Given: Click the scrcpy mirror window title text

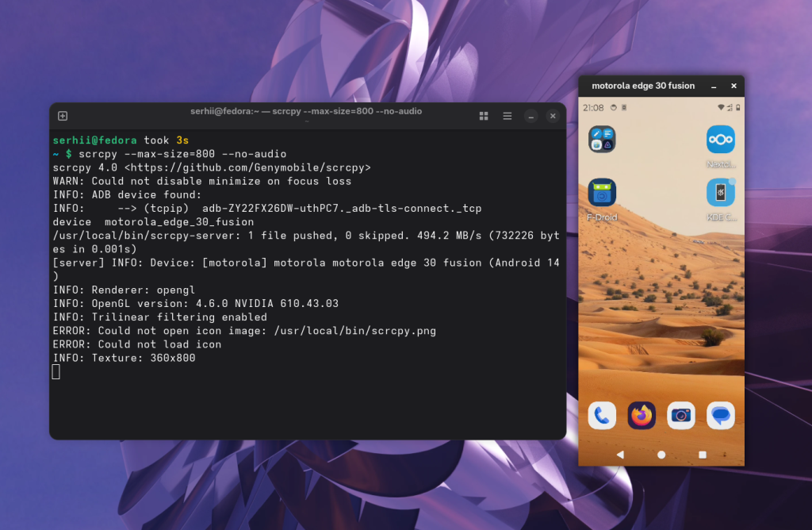Looking at the screenshot, I should click(x=643, y=86).
